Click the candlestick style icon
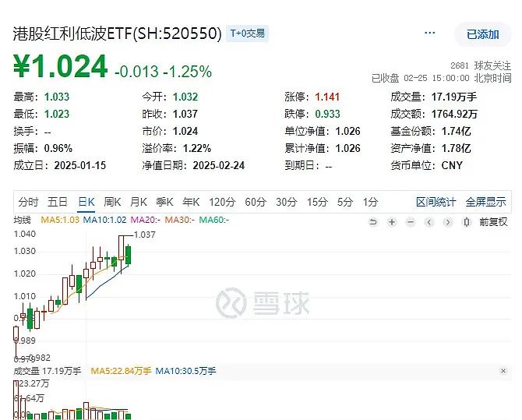522x420 pixels. [x=467, y=222]
